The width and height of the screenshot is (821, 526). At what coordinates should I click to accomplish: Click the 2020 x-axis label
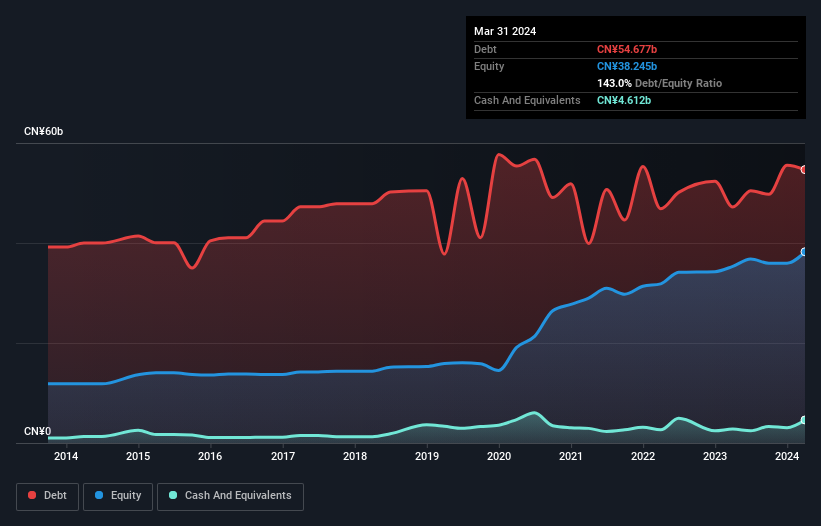pos(499,456)
